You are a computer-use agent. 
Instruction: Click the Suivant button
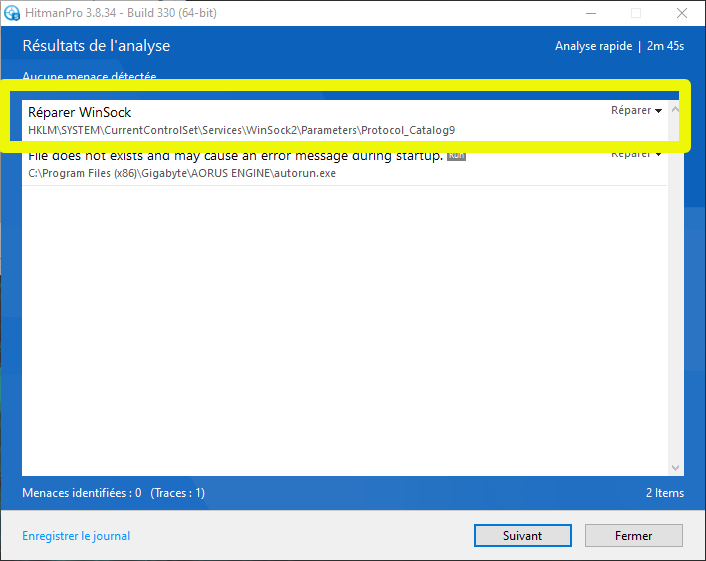point(523,535)
